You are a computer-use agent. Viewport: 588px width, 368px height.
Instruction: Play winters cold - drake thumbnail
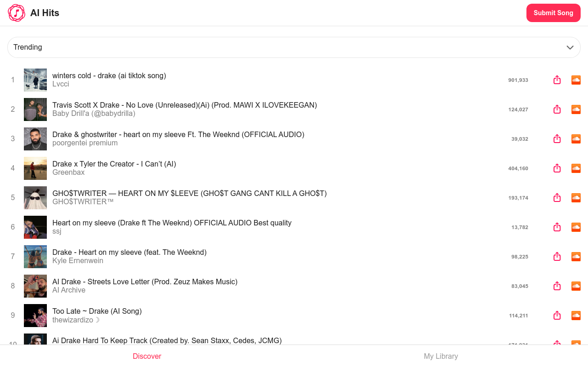35,80
